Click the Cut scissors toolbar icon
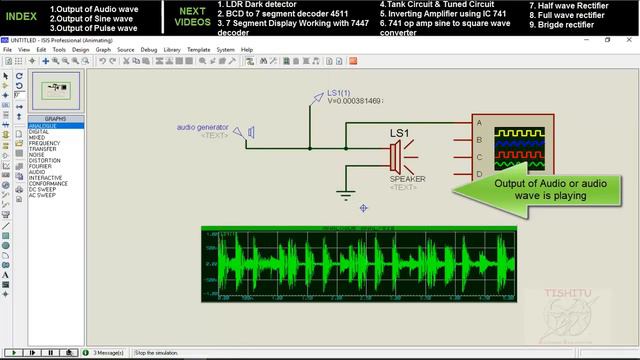 (x=126, y=61)
